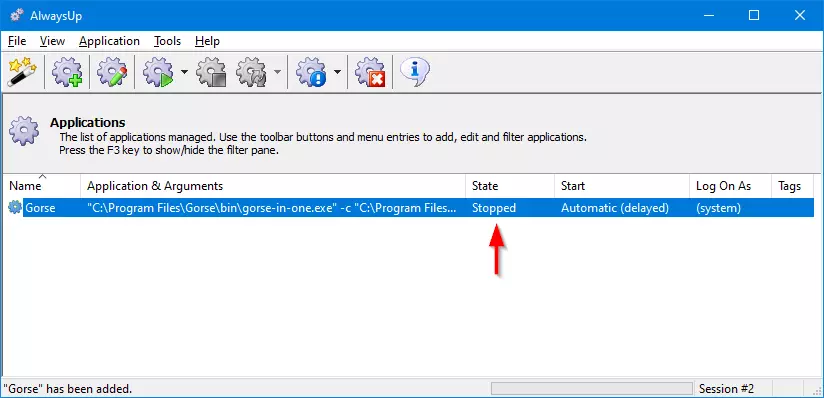Open the report gear dropdown arrow
This screenshot has height=398, width=824.
click(x=337, y=73)
